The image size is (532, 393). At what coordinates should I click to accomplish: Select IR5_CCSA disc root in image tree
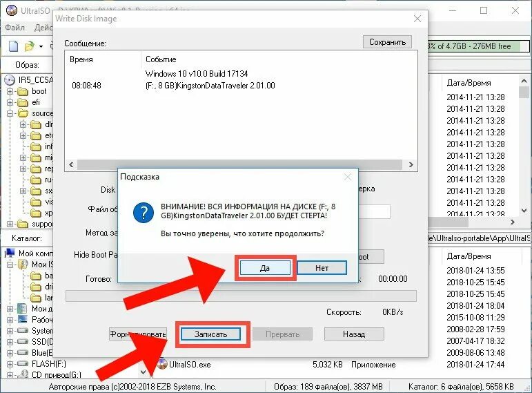tap(29, 80)
